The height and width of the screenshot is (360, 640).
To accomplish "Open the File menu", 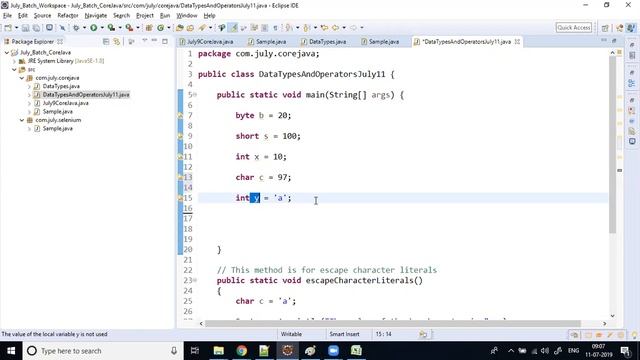I will [7, 16].
